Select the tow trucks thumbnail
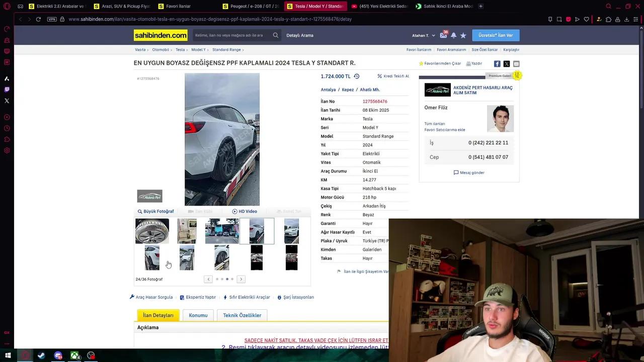The image size is (644, 362). (x=222, y=231)
